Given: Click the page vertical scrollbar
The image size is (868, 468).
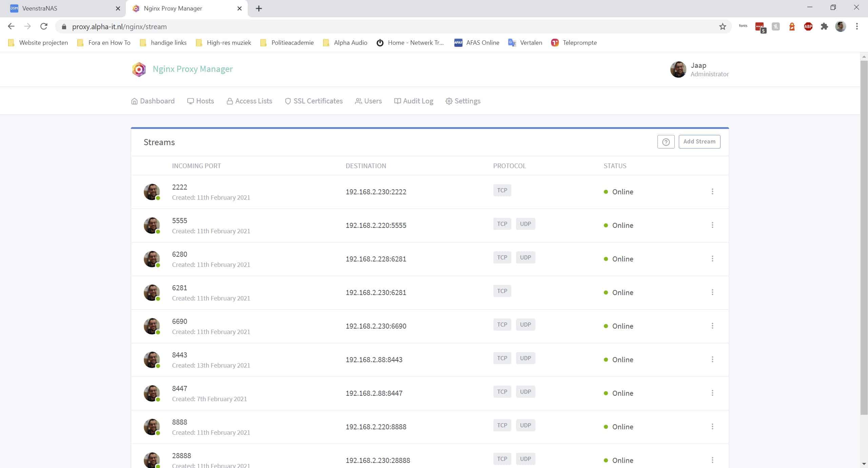Looking at the screenshot, I should [x=864, y=237].
